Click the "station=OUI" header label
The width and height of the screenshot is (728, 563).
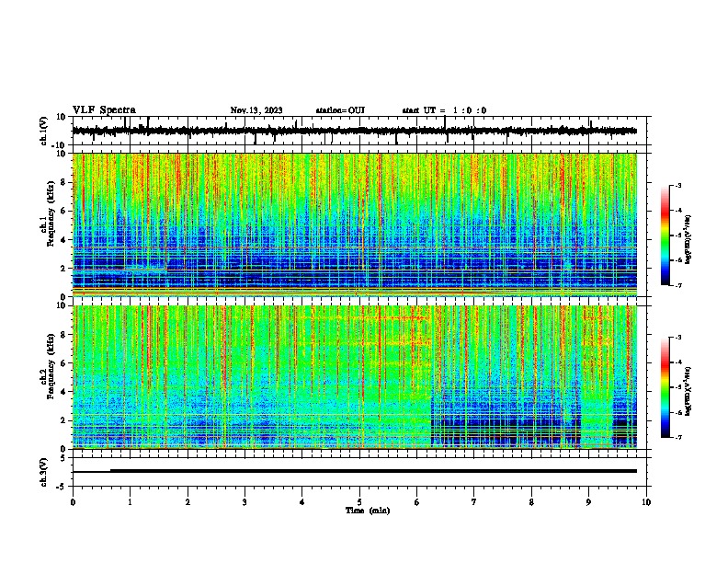(340, 110)
